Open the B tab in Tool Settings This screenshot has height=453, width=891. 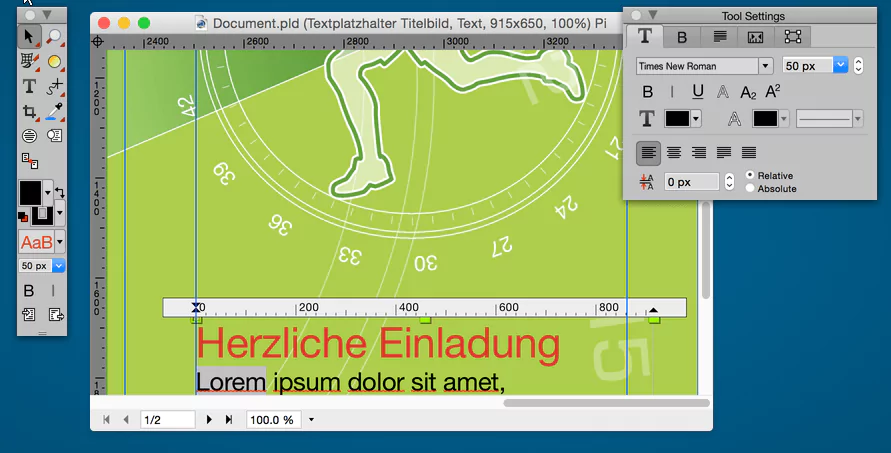click(x=682, y=37)
